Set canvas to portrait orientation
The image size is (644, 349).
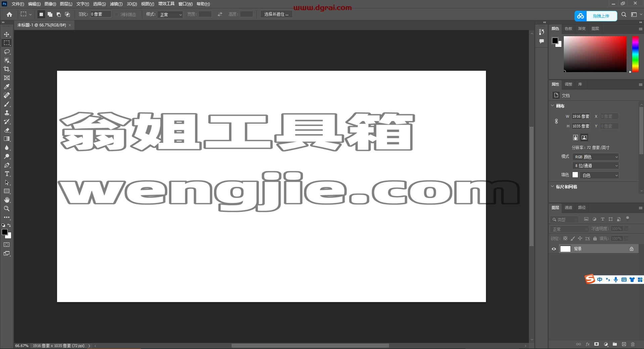coord(576,137)
